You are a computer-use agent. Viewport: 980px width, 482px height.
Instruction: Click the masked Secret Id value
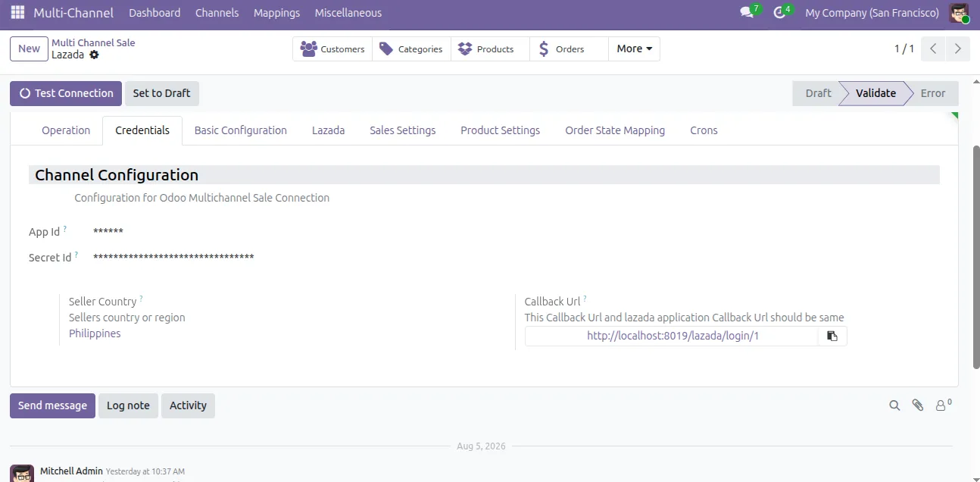173,258
